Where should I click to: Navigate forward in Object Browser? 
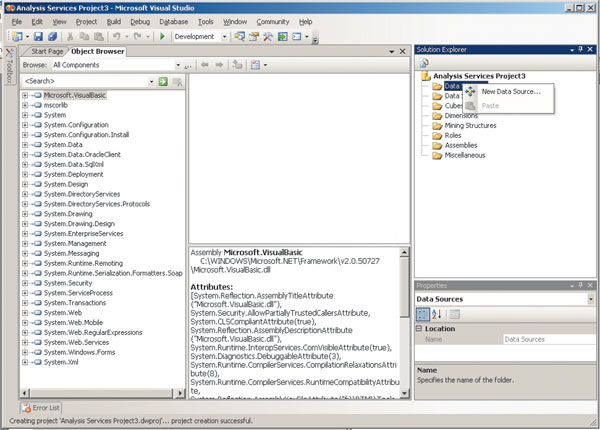pyautogui.click(x=219, y=65)
